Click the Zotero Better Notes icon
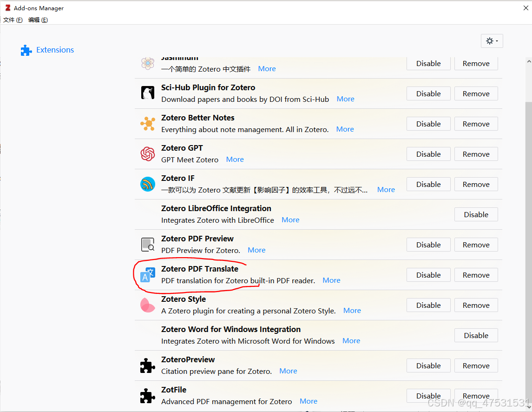This screenshot has height=412, width=532. 148,123
